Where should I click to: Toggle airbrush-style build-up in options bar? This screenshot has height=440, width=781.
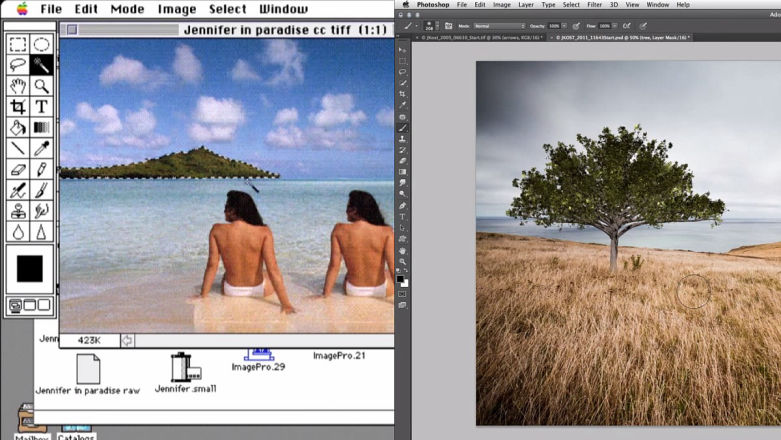point(627,26)
